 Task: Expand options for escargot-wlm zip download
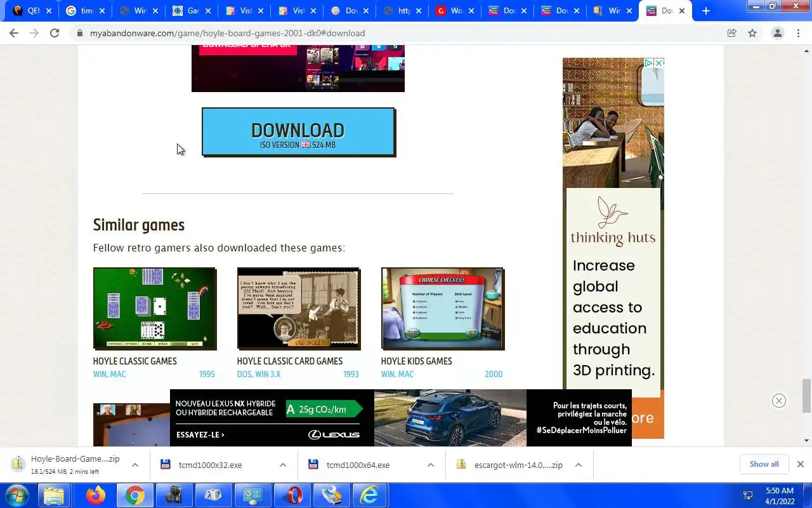579,465
